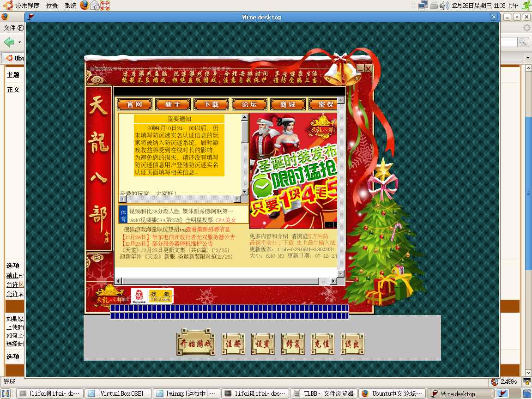Click the 充值 (Recharge) button
The height and width of the screenshot is (399, 532).
(x=322, y=344)
